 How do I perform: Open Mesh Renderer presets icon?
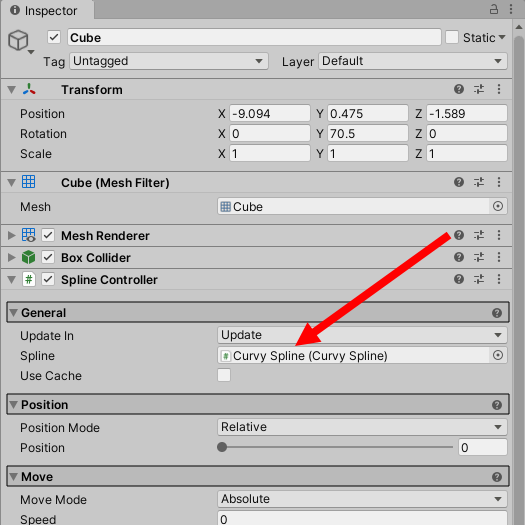point(479,235)
